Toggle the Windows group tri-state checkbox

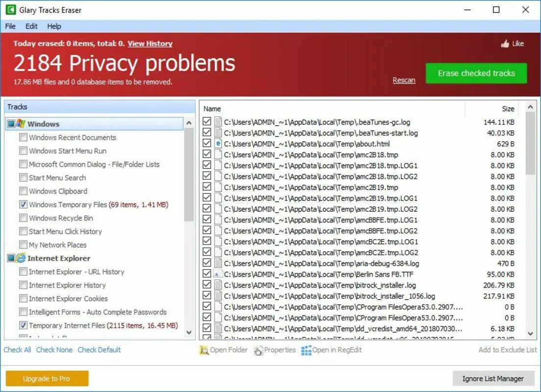click(x=11, y=123)
